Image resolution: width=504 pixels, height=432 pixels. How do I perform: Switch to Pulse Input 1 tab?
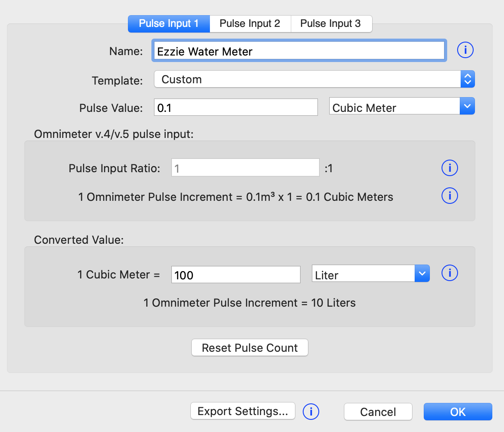pyautogui.click(x=169, y=23)
